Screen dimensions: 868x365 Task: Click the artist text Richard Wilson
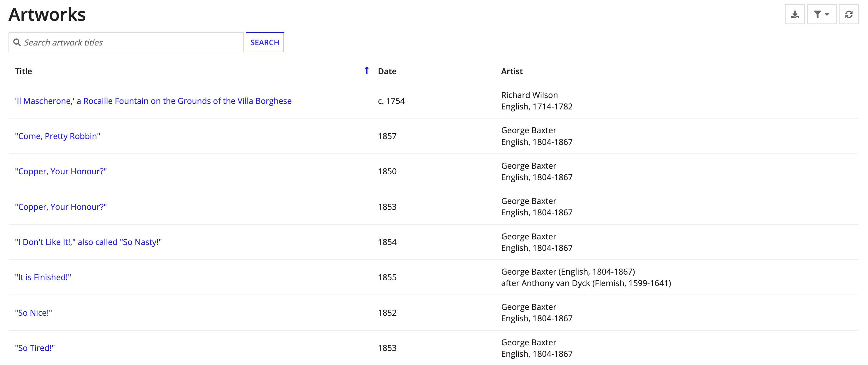tap(529, 95)
